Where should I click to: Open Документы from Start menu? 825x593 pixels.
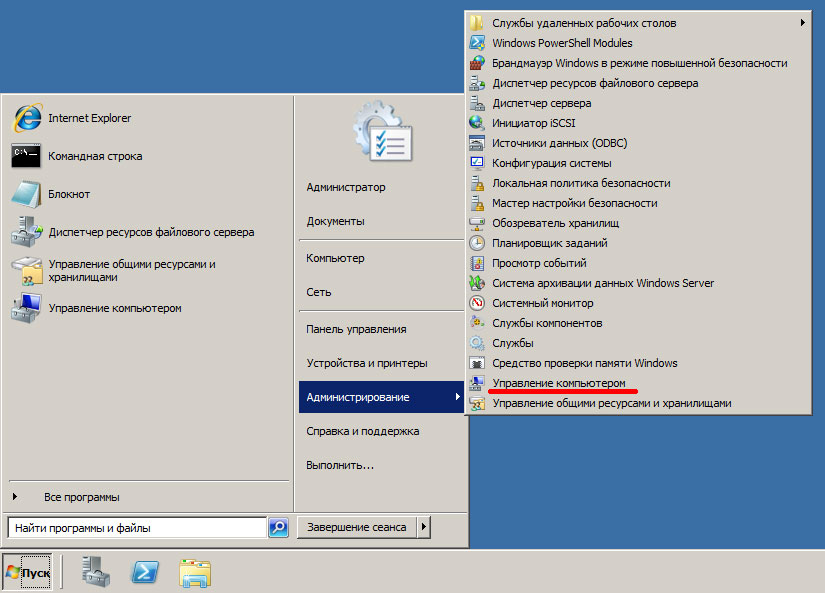pyautogui.click(x=335, y=222)
